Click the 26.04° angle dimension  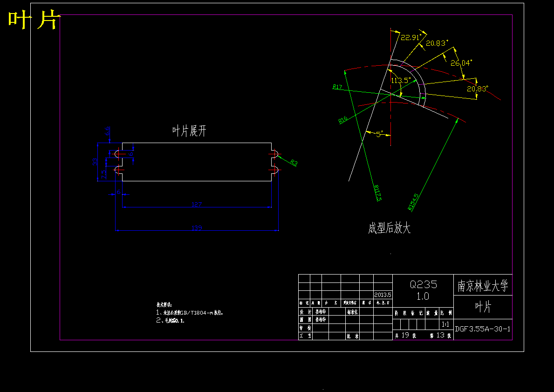click(461, 63)
